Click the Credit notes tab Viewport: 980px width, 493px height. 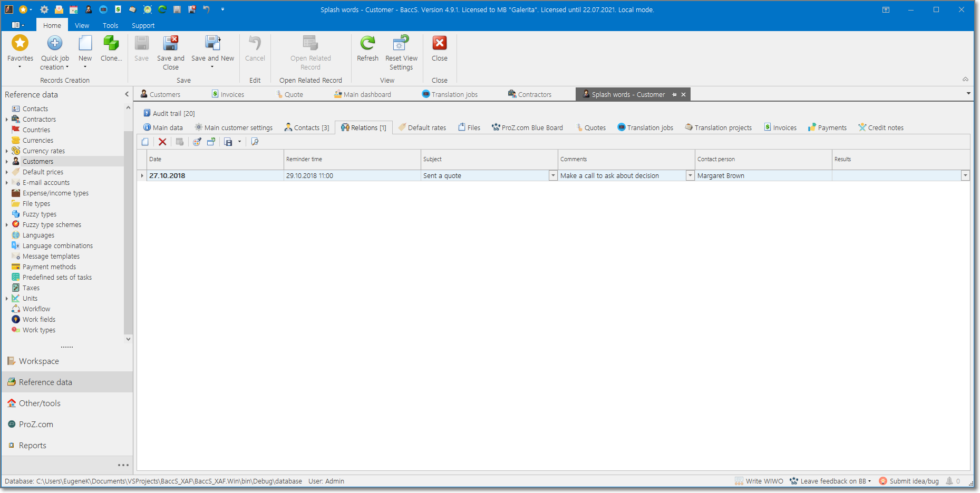click(x=880, y=127)
